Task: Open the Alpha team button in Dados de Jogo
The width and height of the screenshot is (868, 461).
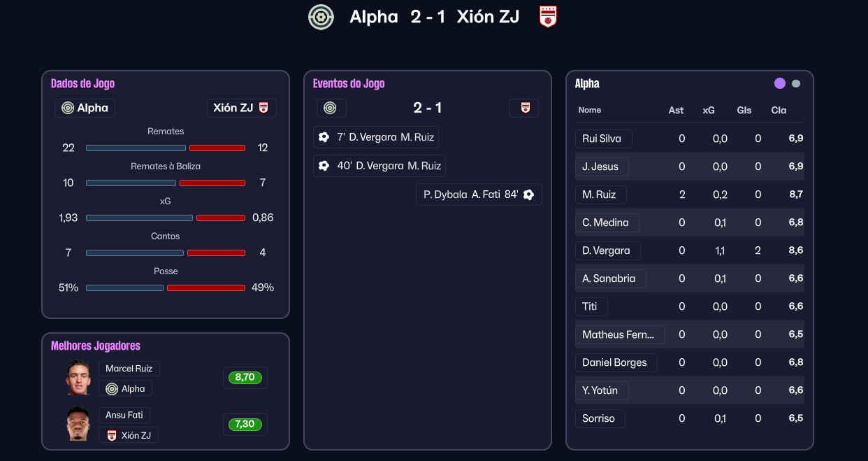Action: click(x=85, y=108)
